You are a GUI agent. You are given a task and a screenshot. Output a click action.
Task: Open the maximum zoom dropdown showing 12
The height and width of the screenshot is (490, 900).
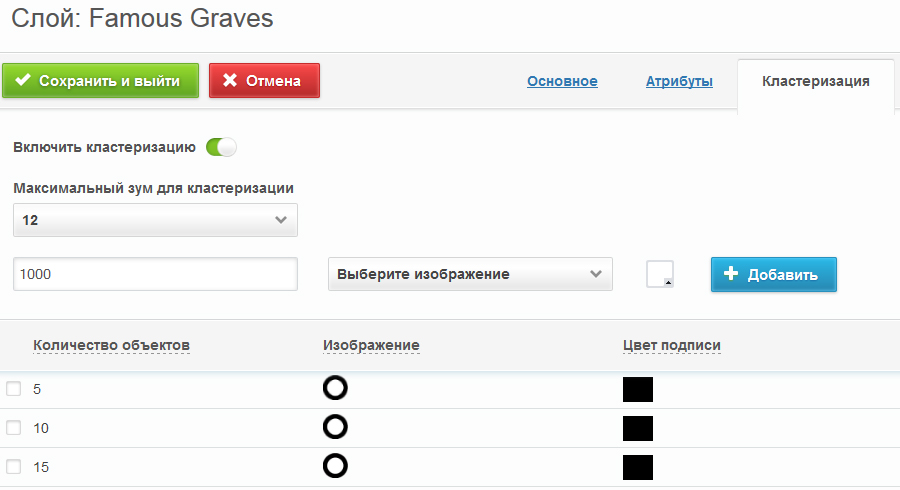click(x=156, y=220)
